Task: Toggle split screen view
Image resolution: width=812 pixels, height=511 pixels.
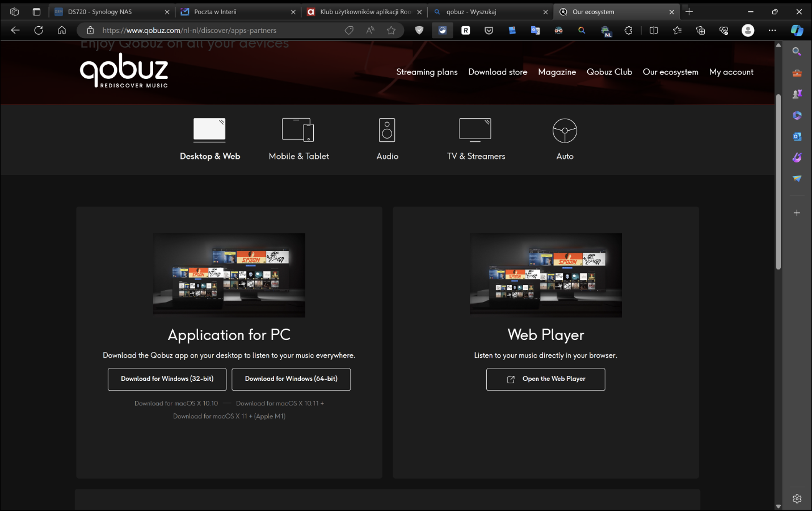Action: point(654,31)
